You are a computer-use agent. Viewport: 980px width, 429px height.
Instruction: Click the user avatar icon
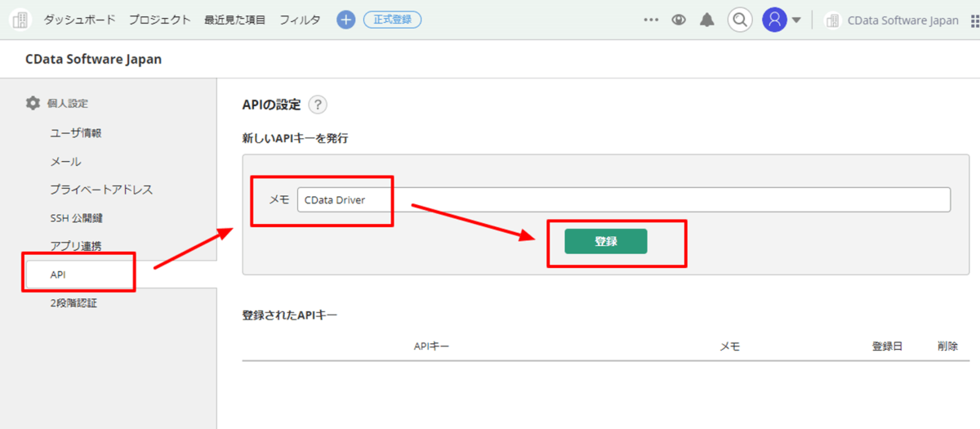774,20
